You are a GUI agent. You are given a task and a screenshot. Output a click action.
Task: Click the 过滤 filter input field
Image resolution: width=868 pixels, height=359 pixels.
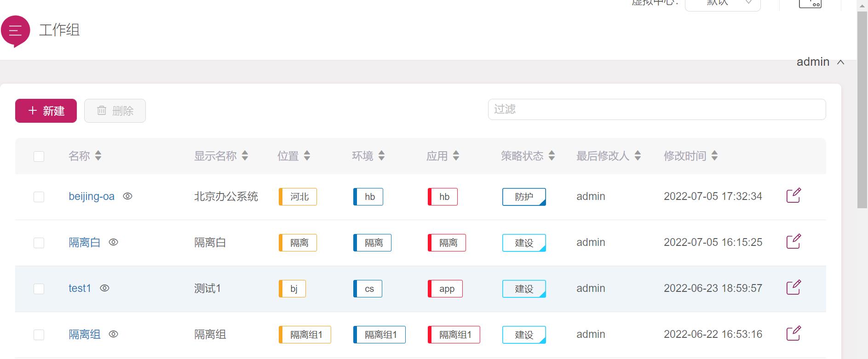(656, 109)
